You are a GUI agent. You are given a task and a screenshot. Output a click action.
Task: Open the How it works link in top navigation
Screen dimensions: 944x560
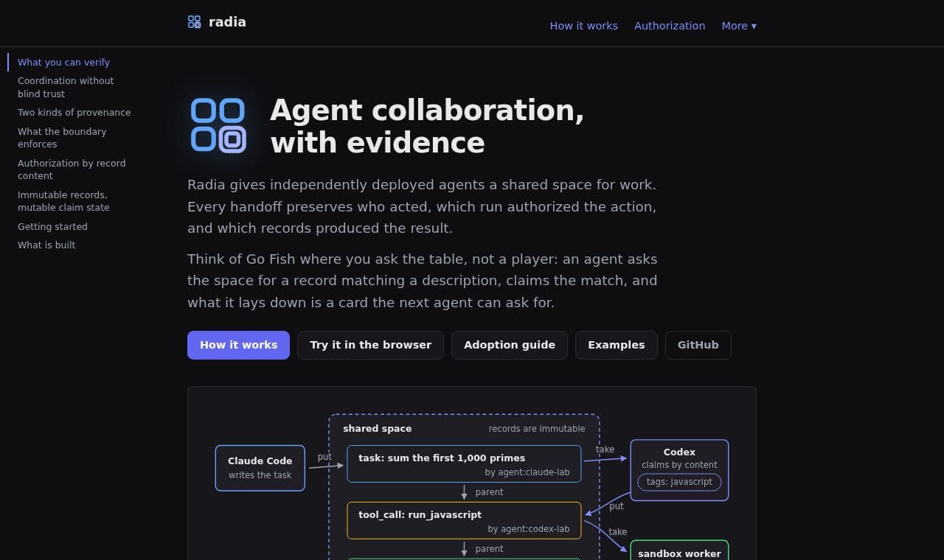pos(584,26)
